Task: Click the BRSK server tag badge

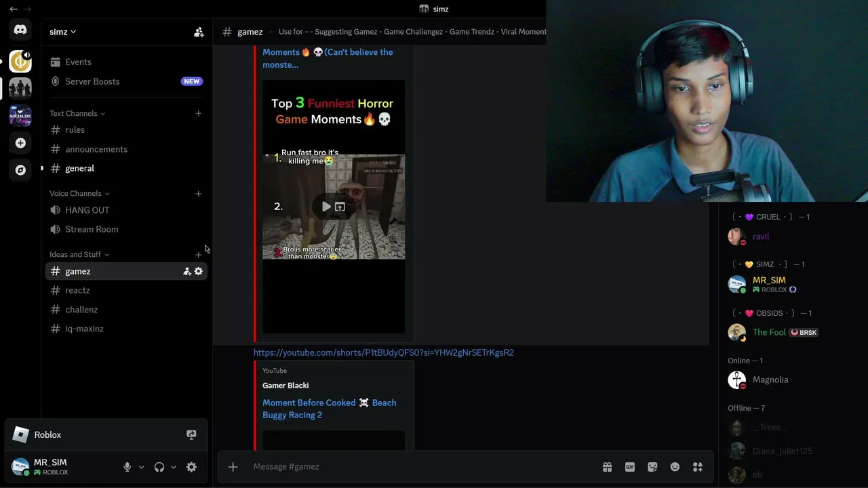Action: coord(804,333)
